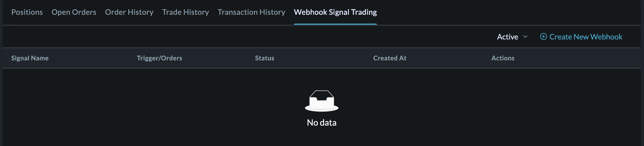Click the No data text
Image resolution: width=644 pixels, height=146 pixels.
click(322, 123)
